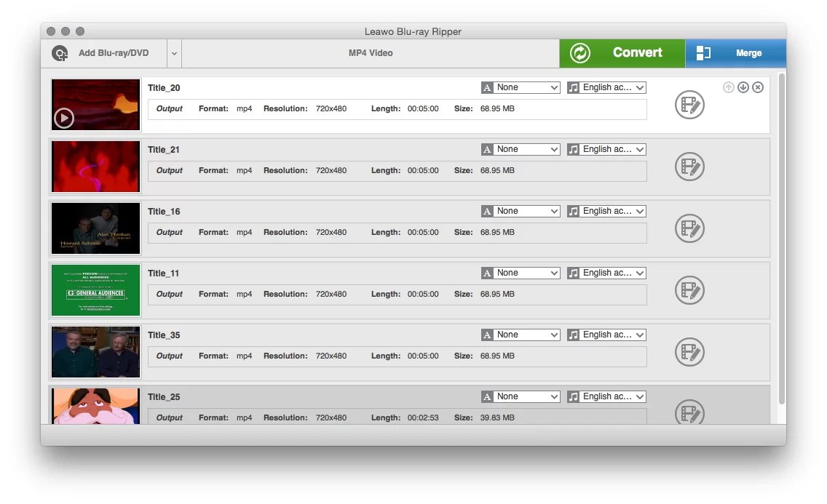Click the Merge button
The height and width of the screenshot is (504, 827).
(748, 52)
